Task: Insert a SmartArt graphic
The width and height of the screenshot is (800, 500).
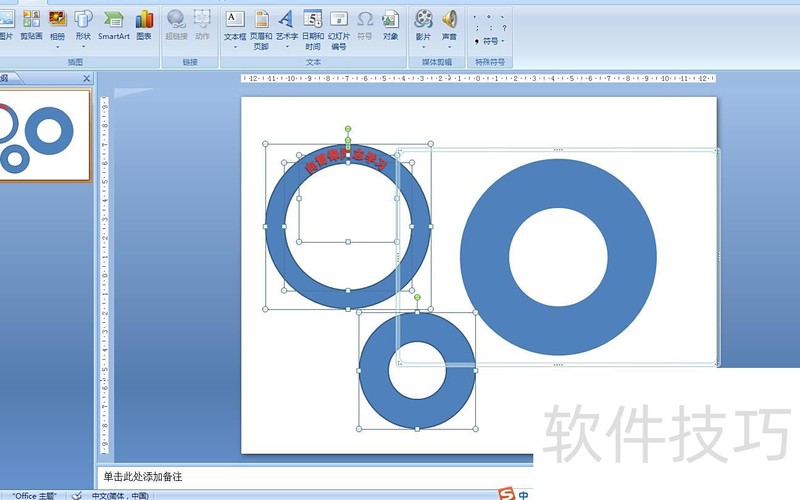Action: [114, 26]
